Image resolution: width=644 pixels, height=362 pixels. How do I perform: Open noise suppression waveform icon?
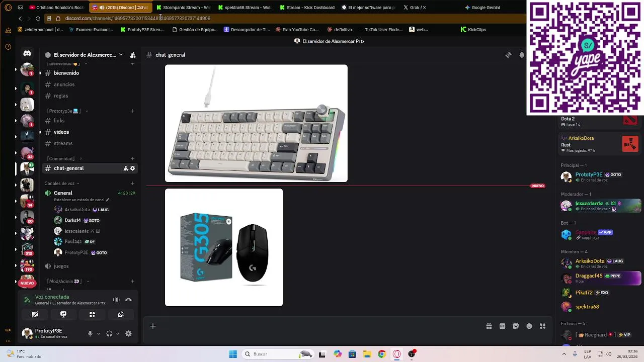116,300
